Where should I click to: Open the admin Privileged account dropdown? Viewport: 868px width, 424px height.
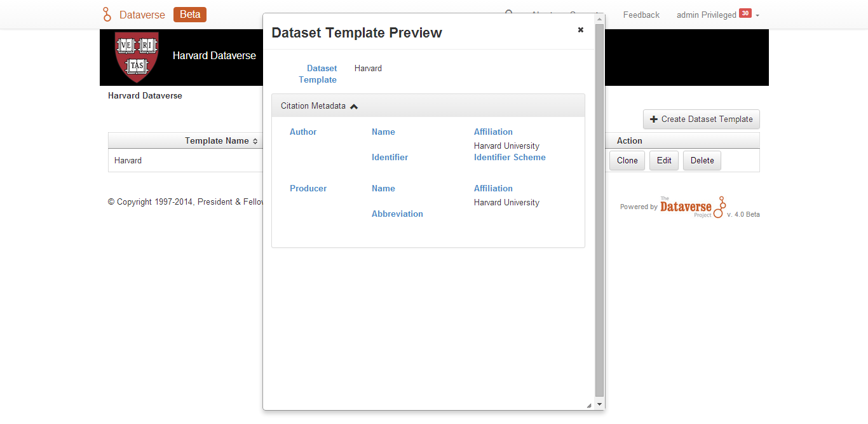click(x=718, y=15)
